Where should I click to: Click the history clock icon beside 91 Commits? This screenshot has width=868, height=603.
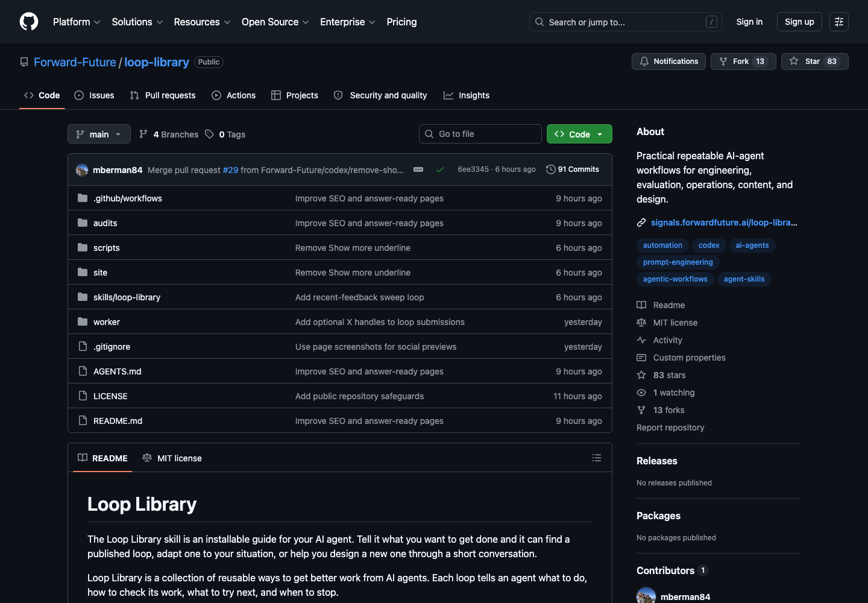coord(550,169)
